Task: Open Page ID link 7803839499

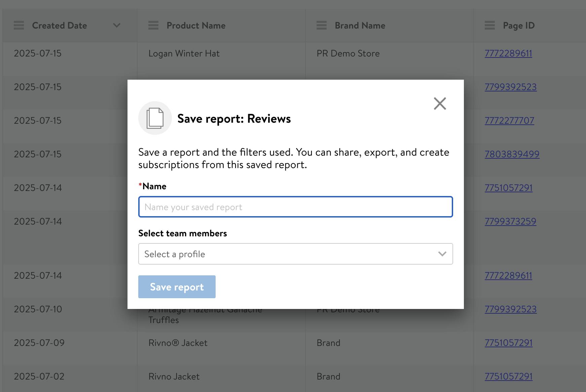Action: [512, 154]
